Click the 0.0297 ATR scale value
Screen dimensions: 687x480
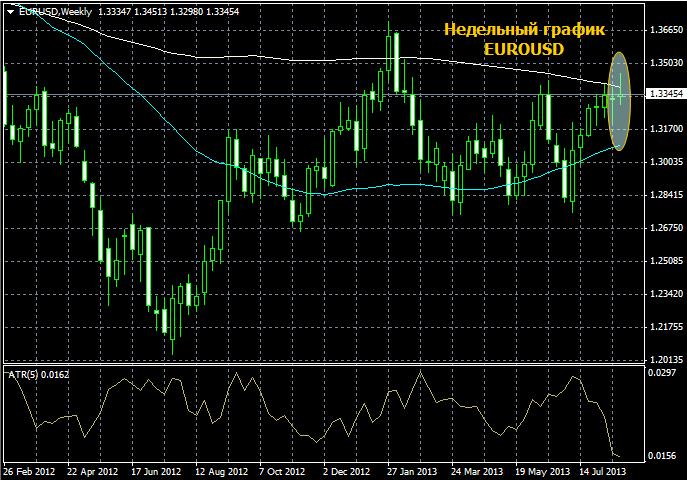[x=661, y=372]
